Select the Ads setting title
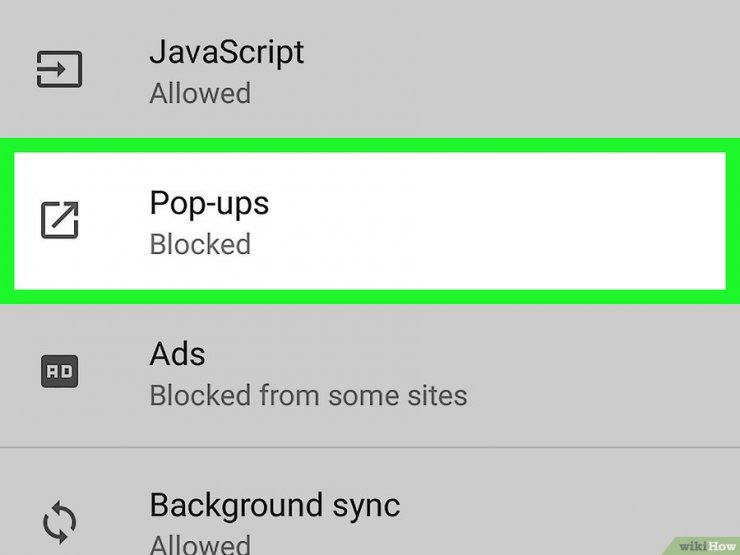The image size is (740, 555). coord(177,354)
